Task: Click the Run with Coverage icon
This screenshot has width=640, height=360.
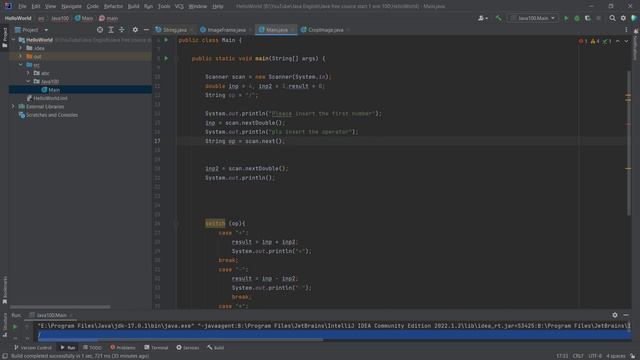Action: (588, 18)
